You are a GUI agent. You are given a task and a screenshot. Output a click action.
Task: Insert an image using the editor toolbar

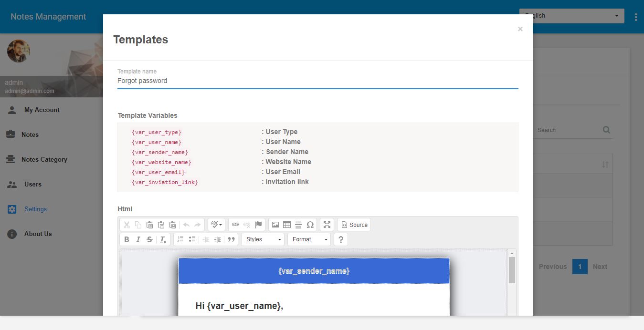pos(275,225)
